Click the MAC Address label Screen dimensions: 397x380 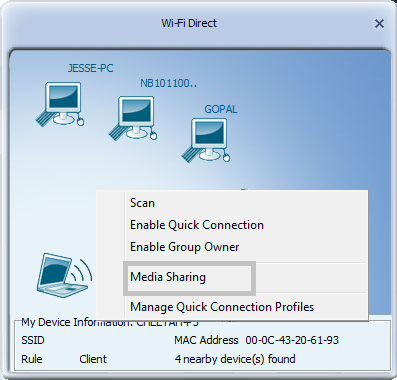coord(206,340)
